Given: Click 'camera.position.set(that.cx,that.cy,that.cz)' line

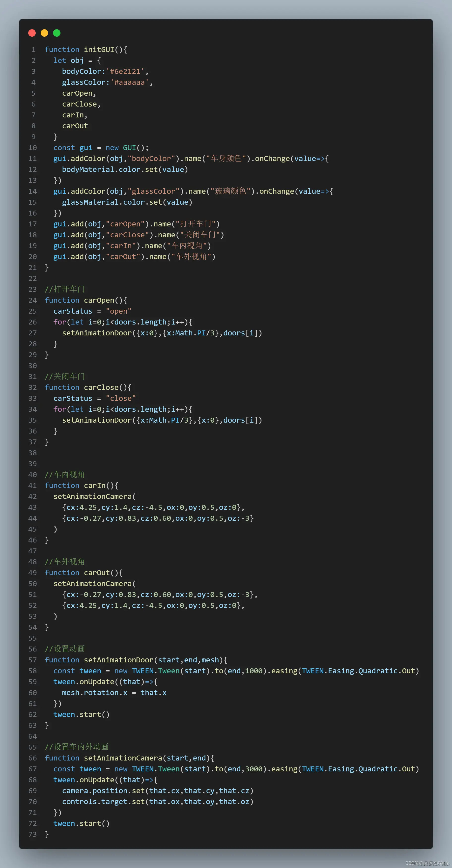Looking at the screenshot, I should (x=158, y=790).
